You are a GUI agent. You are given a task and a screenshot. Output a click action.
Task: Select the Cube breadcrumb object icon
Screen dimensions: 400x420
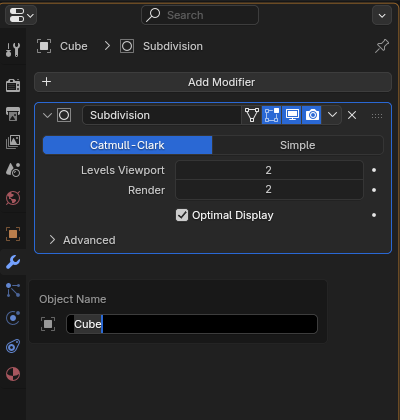coord(44,46)
